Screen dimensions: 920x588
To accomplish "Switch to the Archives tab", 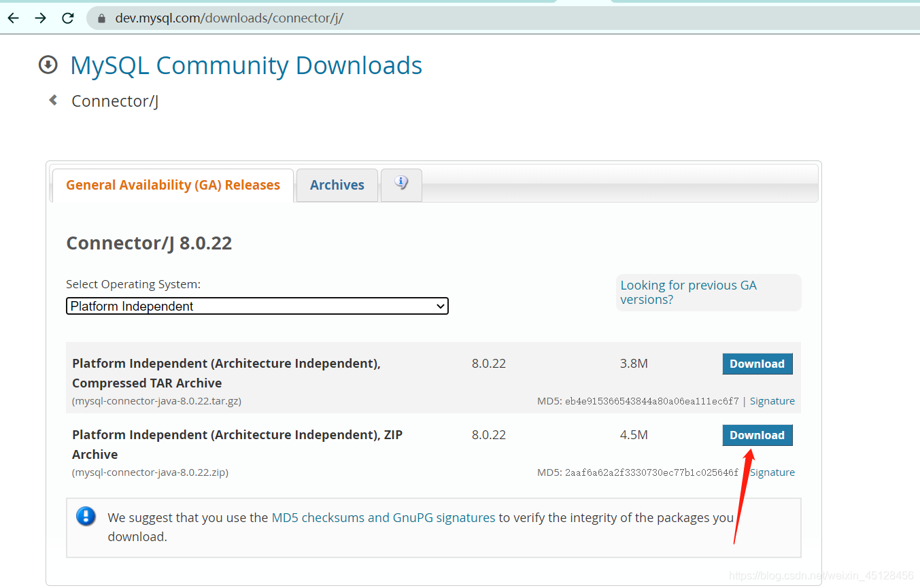I will 337,185.
